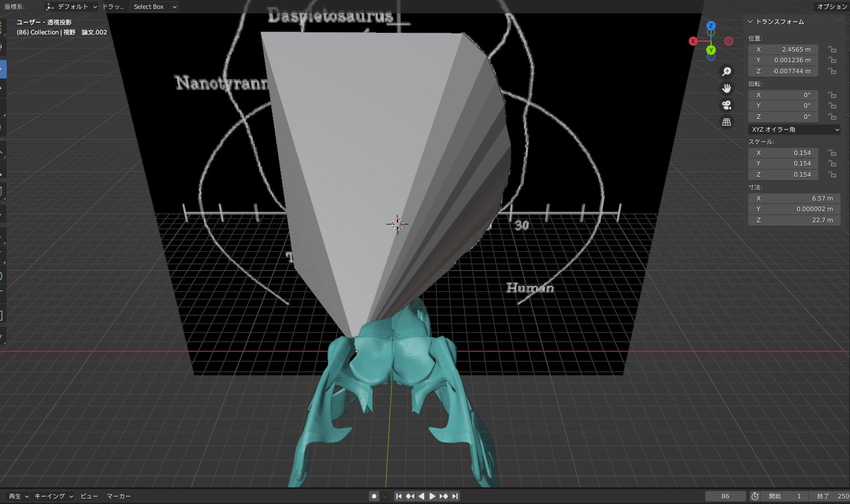Toggle lock for rotation X
Screen dimensions: 850x504
pos(832,95)
